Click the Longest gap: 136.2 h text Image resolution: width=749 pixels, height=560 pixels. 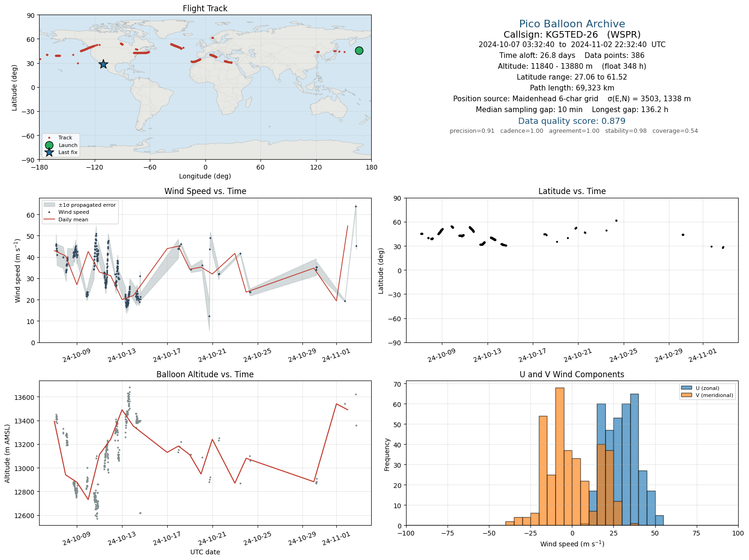(x=630, y=110)
